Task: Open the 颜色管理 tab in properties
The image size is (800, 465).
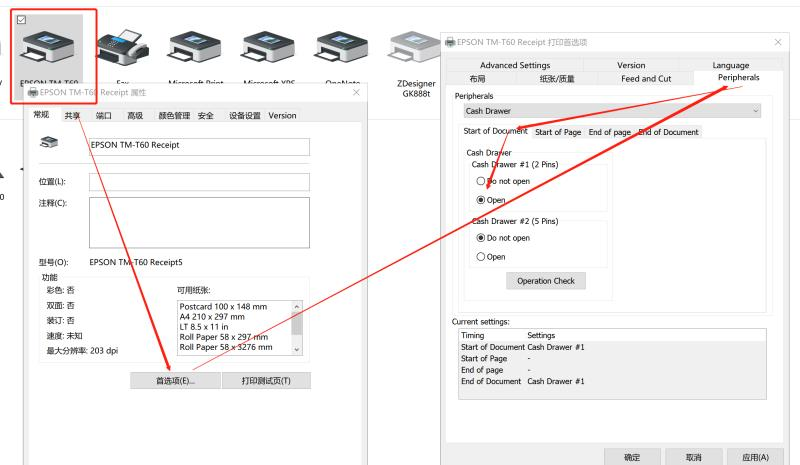Action: tap(174, 116)
